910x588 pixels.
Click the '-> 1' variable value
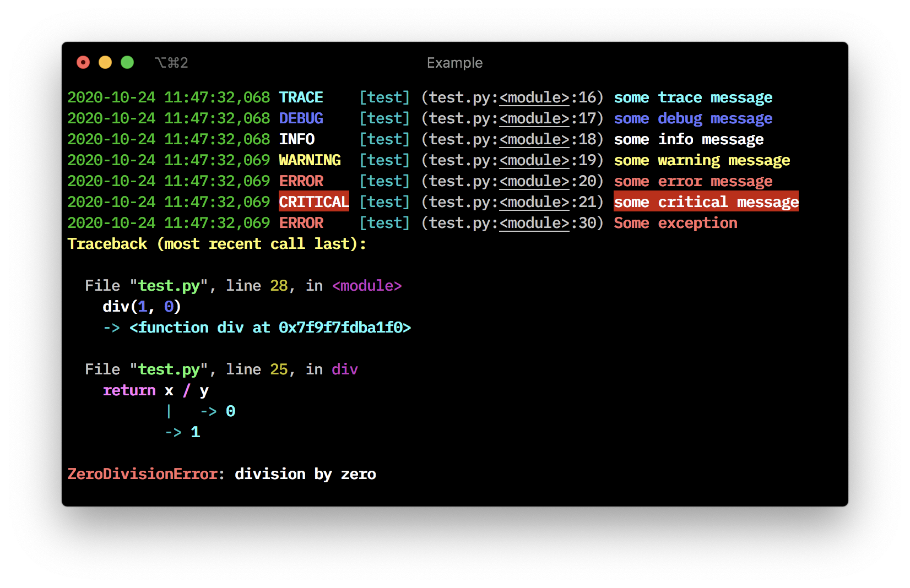coord(182,432)
